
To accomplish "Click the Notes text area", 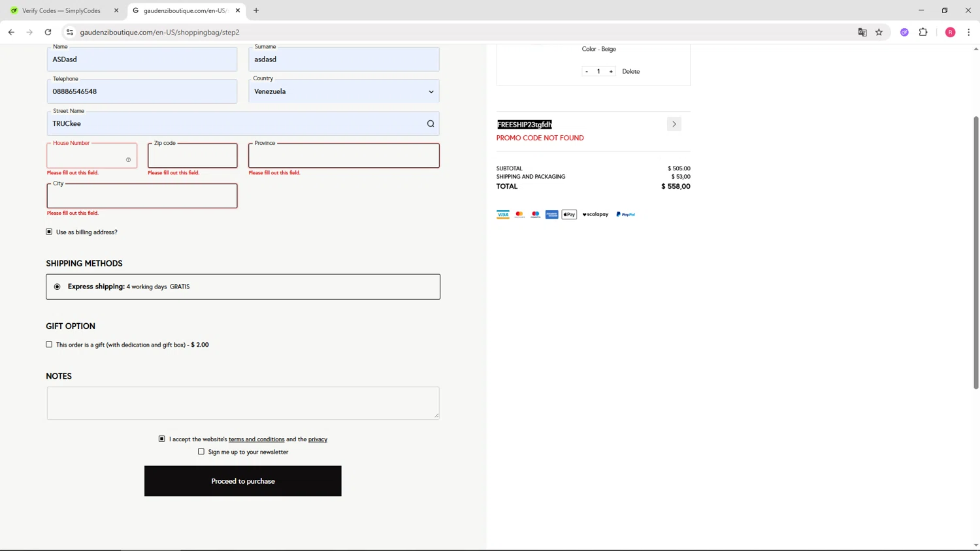I will coord(243,403).
